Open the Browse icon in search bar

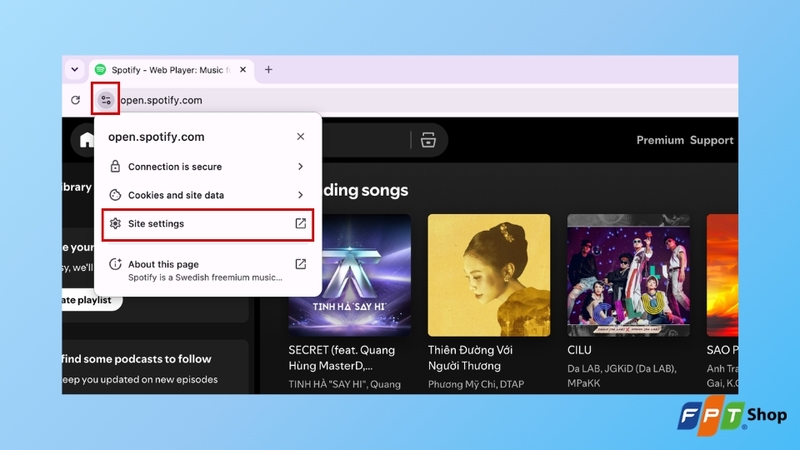click(428, 139)
